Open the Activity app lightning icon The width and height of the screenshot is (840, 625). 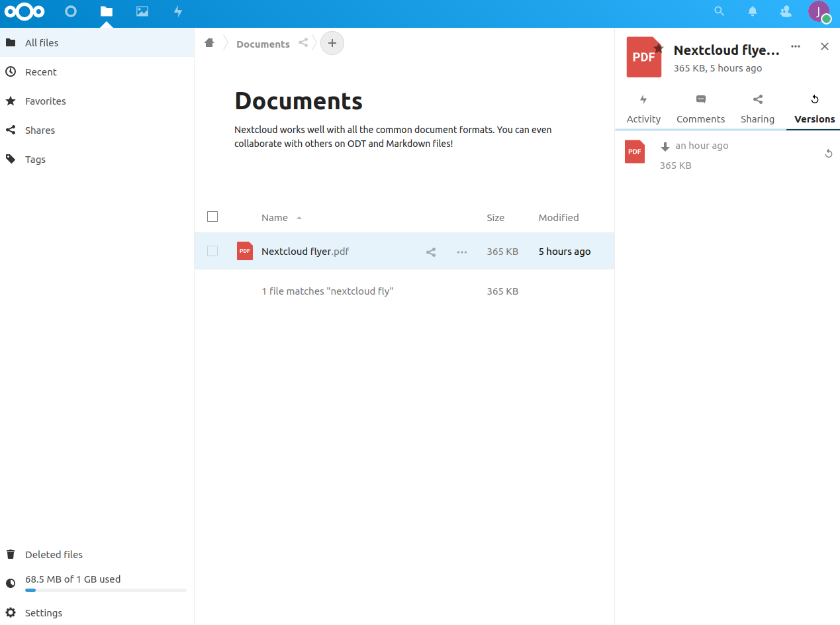click(178, 11)
